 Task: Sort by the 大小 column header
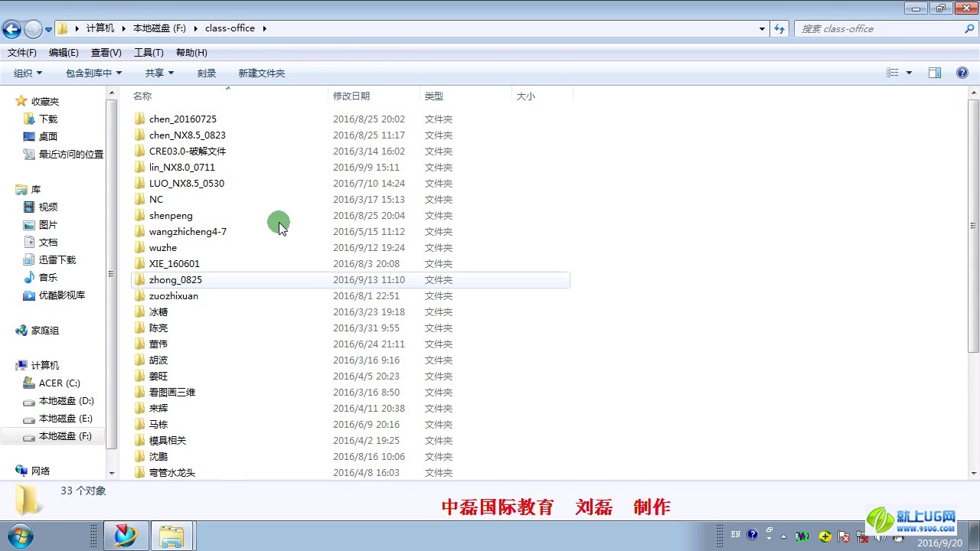pos(526,96)
